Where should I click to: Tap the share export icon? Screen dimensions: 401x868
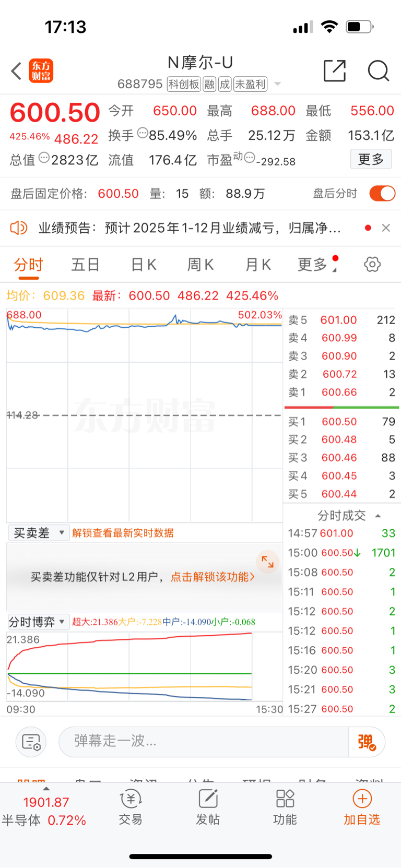335,71
